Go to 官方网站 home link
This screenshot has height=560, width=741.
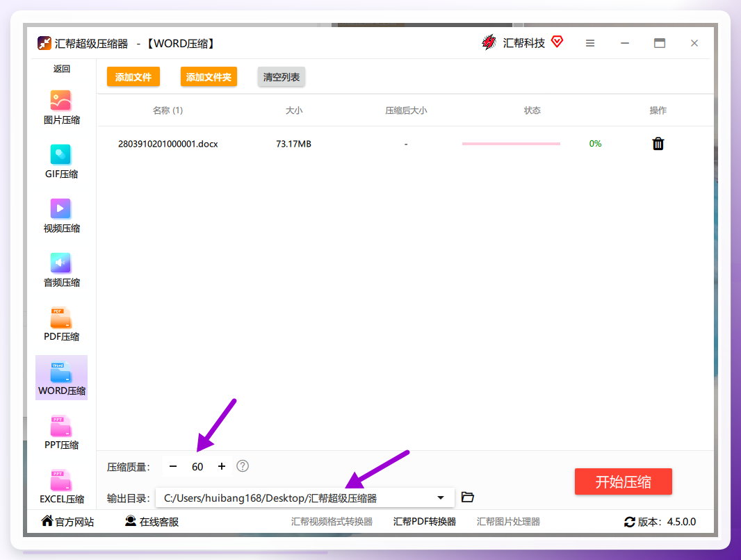(68, 522)
